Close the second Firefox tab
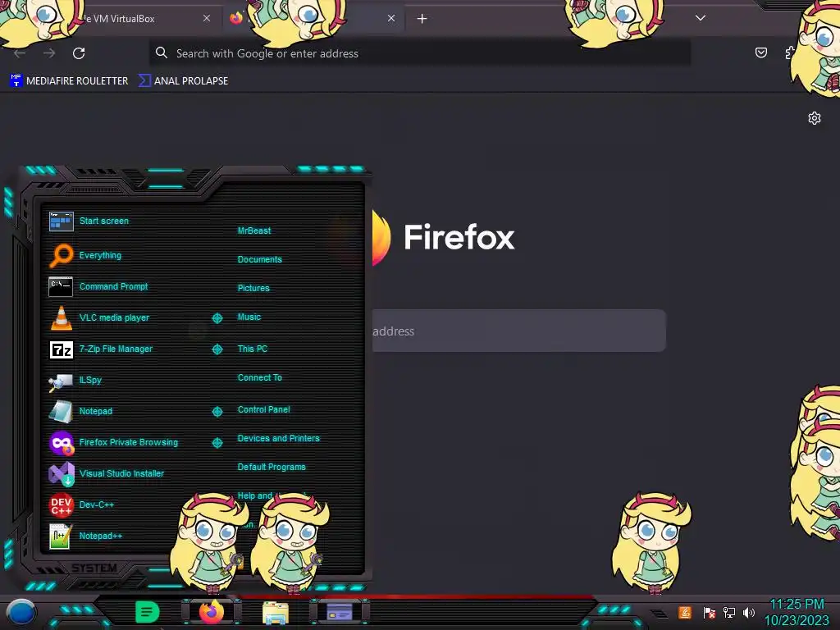The width and height of the screenshot is (840, 630). click(x=391, y=18)
